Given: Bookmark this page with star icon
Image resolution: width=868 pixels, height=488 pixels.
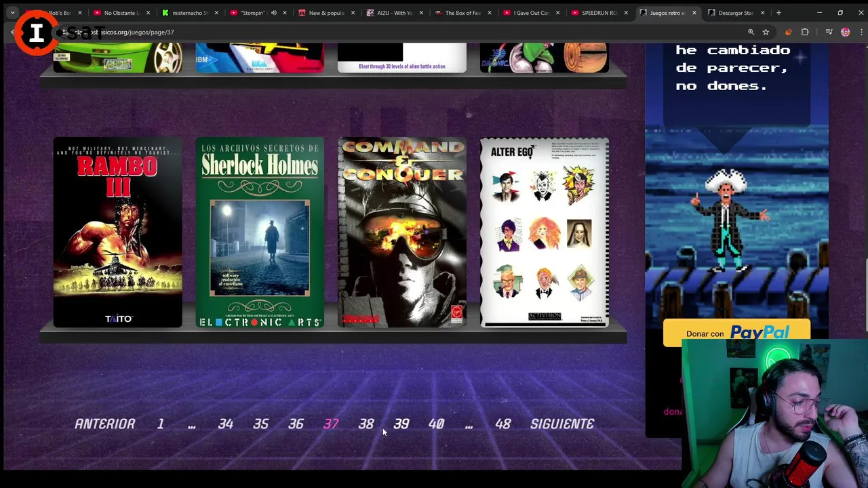Looking at the screenshot, I should (x=766, y=32).
